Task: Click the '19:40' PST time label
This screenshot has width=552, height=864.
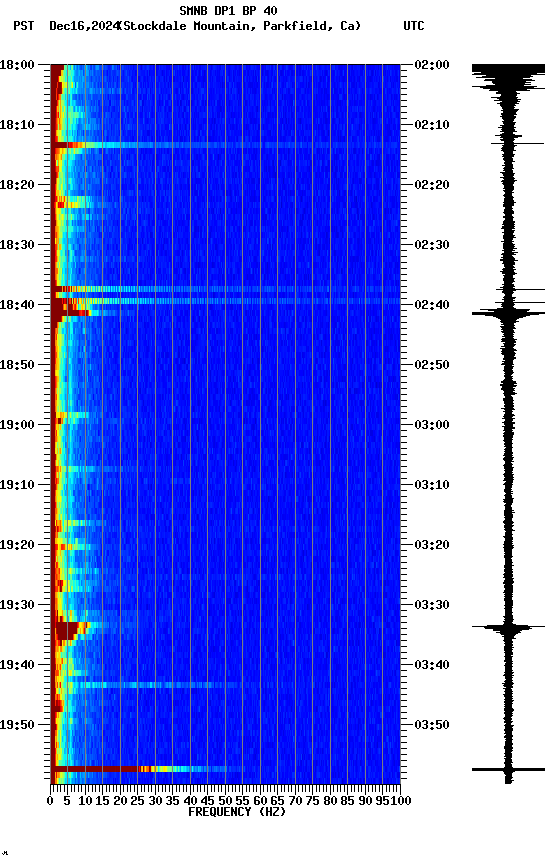Action: point(17,666)
